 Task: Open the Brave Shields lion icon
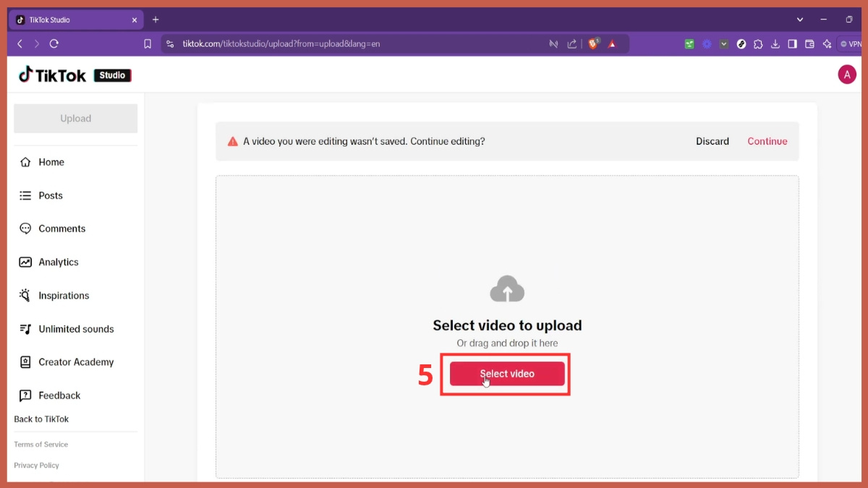click(593, 44)
